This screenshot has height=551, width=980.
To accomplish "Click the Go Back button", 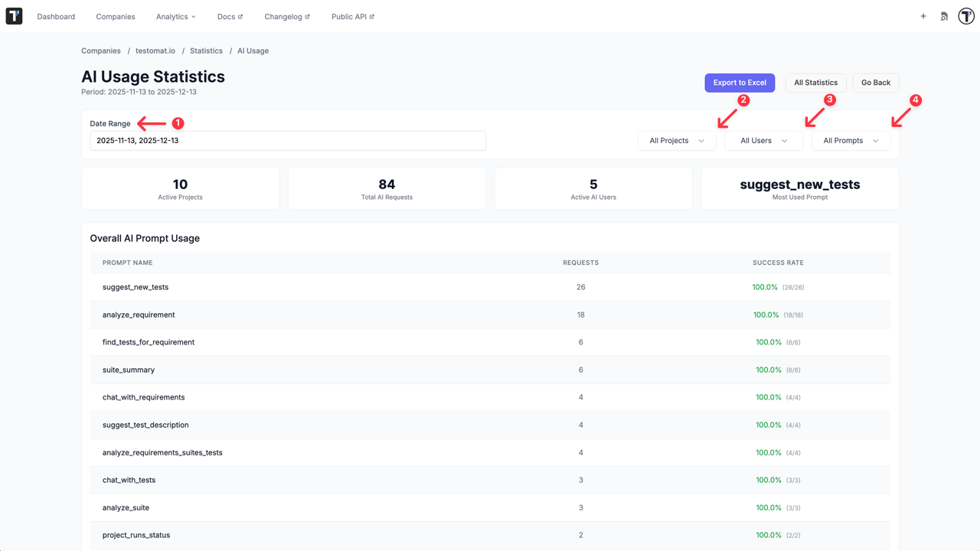I will 875,83.
